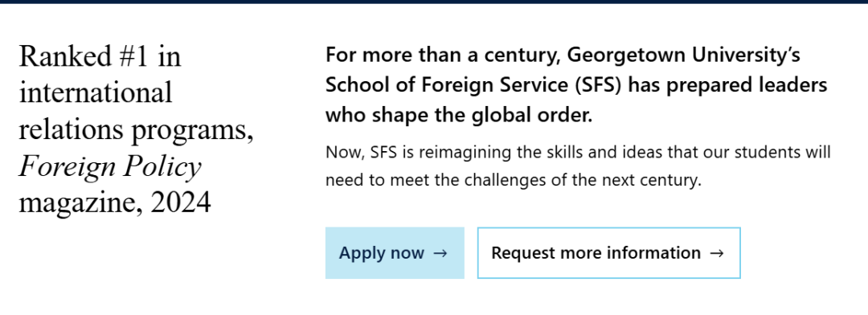
Task: Click the dark navy bar at page top
Action: pyautogui.click(x=434, y=2)
